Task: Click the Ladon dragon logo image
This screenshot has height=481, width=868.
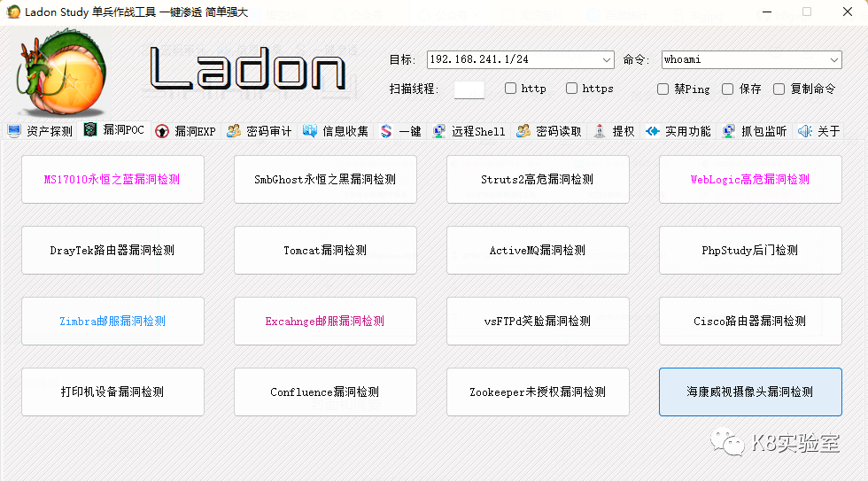Action: [61, 73]
